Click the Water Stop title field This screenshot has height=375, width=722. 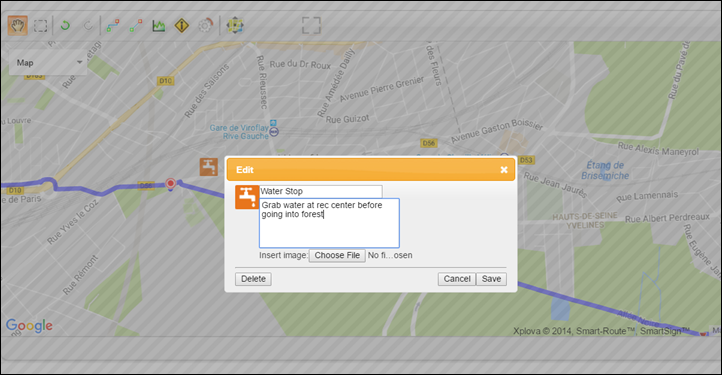[320, 191]
